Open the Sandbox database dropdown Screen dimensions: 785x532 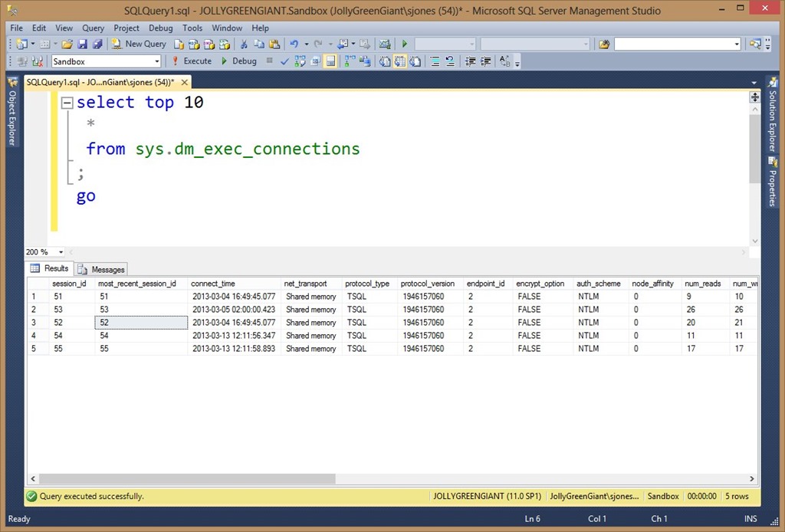[x=157, y=61]
